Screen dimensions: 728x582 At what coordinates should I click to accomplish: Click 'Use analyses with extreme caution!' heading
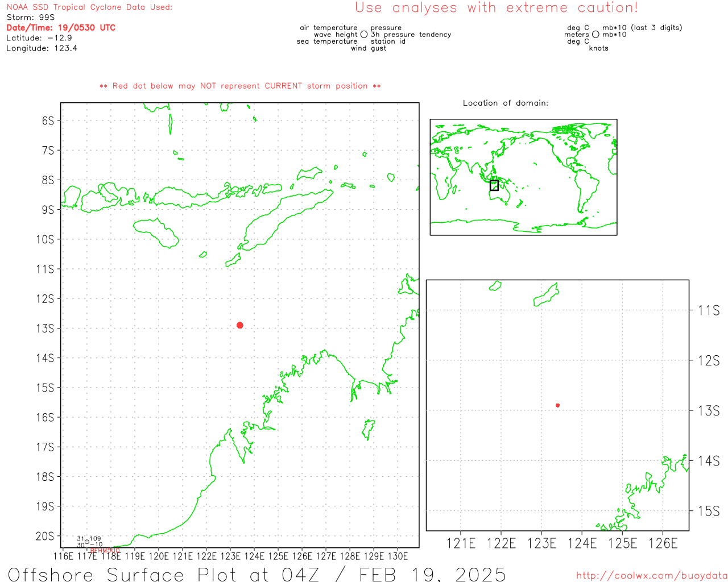tap(497, 8)
